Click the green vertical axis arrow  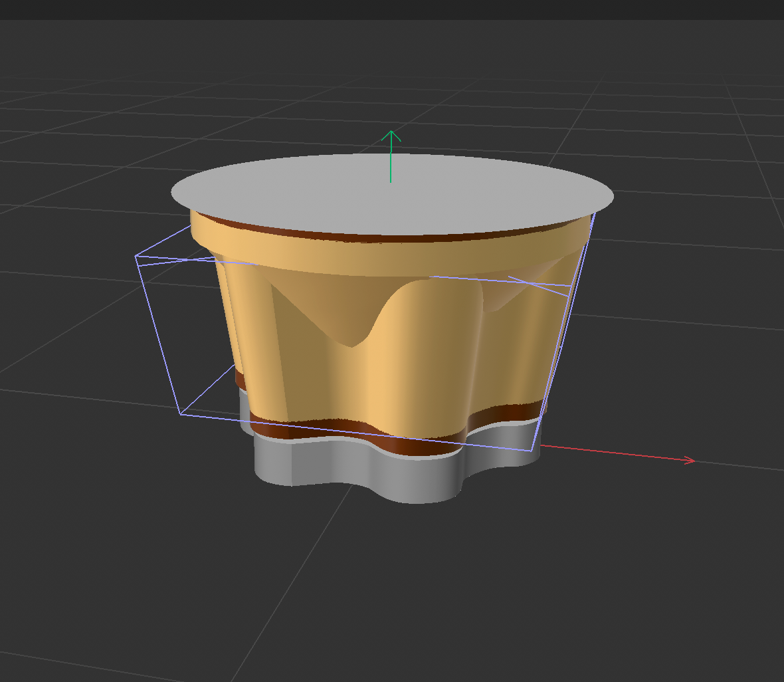coord(391,153)
